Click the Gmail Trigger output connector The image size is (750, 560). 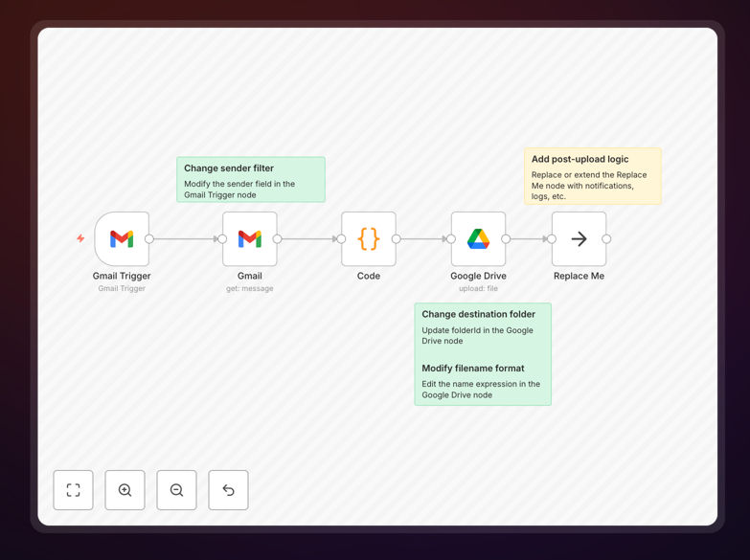(x=149, y=238)
